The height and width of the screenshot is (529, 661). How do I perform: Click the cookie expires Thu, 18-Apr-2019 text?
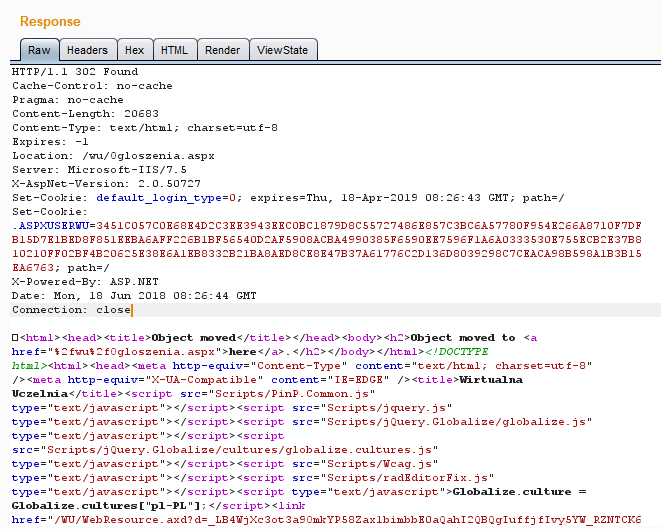point(379,198)
